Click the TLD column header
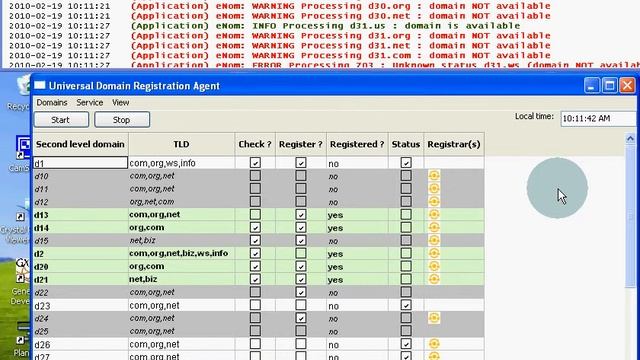The height and width of the screenshot is (360, 640). pos(181,144)
